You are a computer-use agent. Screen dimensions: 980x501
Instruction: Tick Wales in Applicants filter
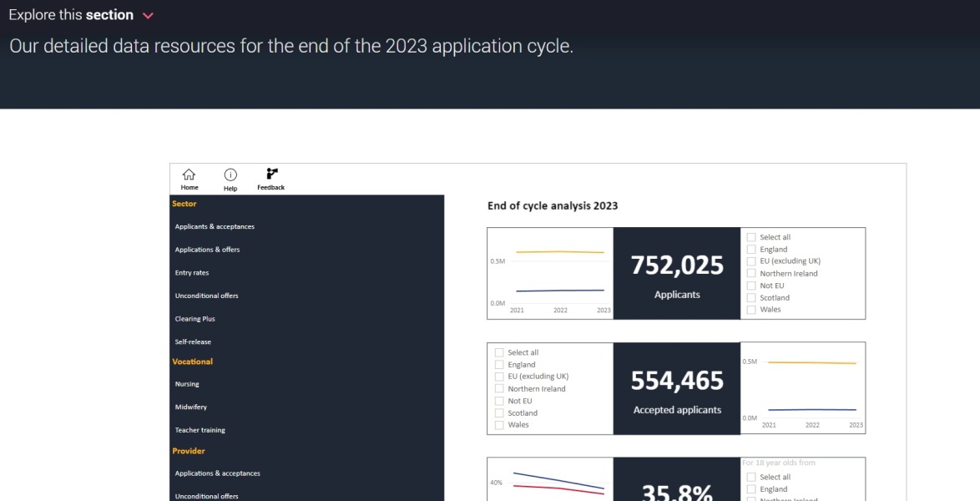pyautogui.click(x=751, y=310)
